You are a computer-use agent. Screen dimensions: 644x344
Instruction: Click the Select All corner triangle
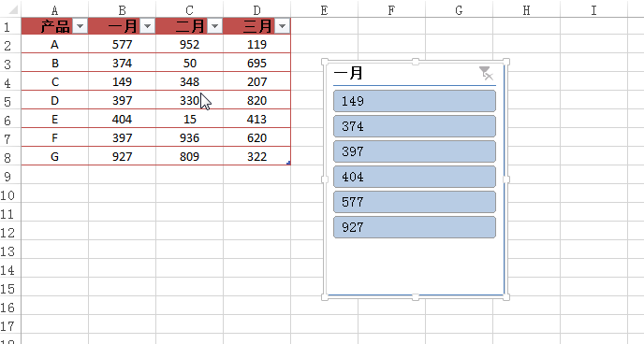[x=12, y=10]
